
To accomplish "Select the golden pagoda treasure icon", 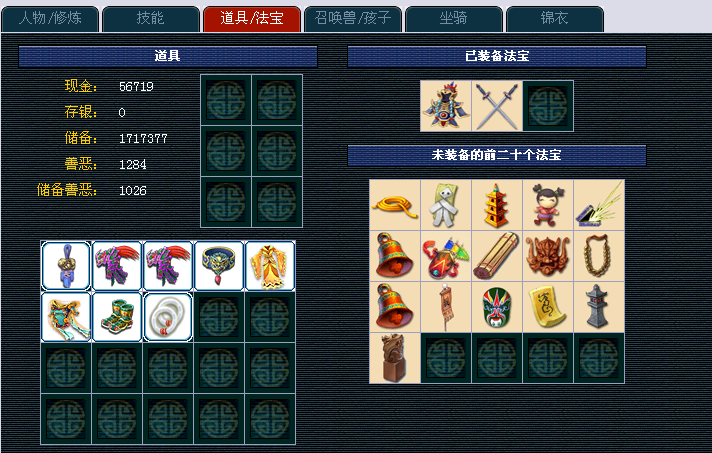I will tap(497, 205).
